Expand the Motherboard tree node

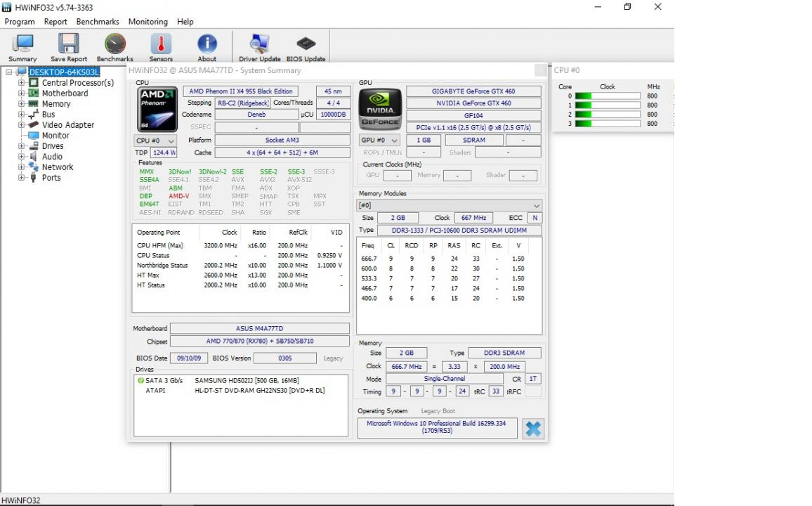point(22,93)
